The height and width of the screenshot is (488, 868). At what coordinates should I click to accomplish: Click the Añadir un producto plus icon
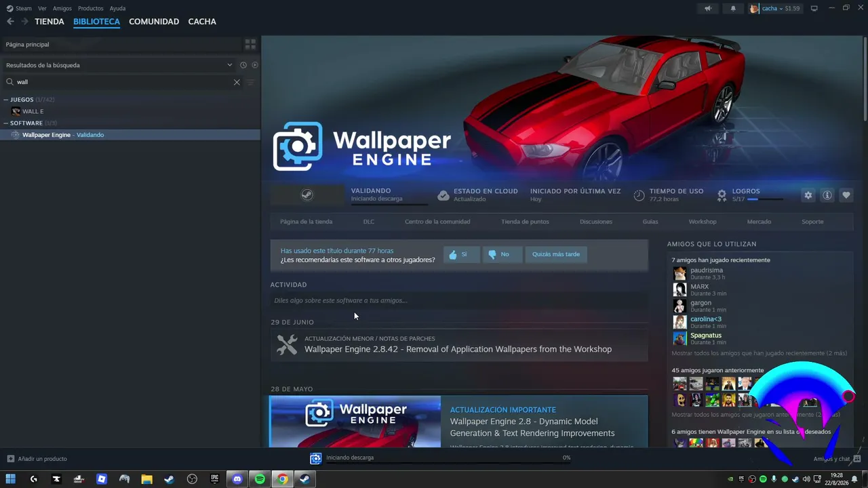[x=10, y=459]
